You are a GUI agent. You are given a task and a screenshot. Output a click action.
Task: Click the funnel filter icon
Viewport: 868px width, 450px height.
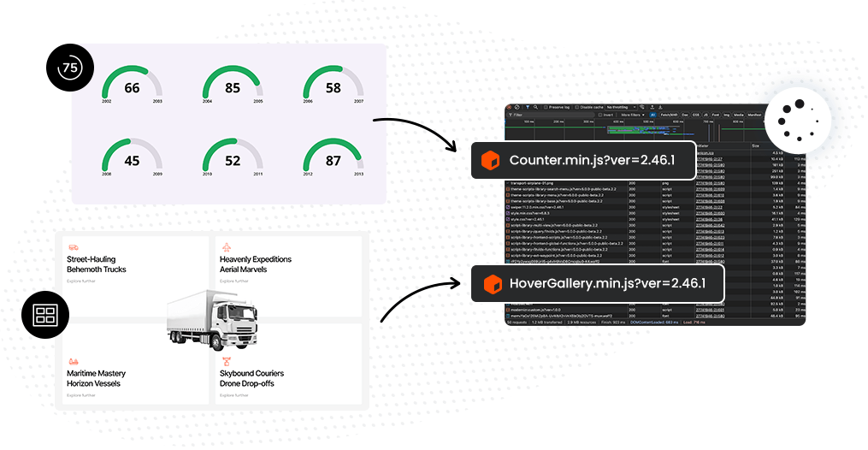[x=528, y=107]
